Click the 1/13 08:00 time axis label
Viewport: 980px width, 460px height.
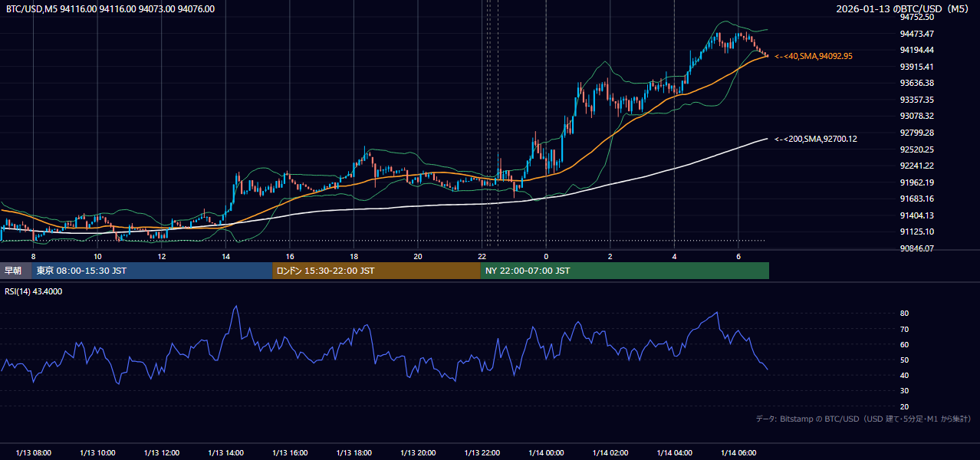coord(33,453)
